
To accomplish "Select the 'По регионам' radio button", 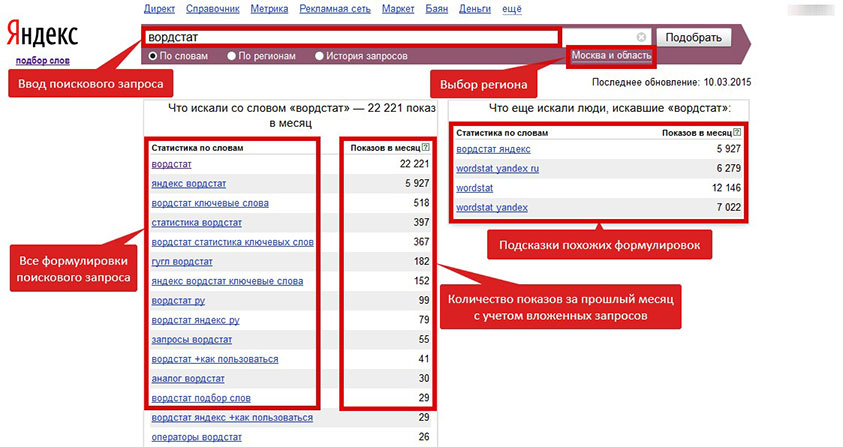I will click(232, 56).
